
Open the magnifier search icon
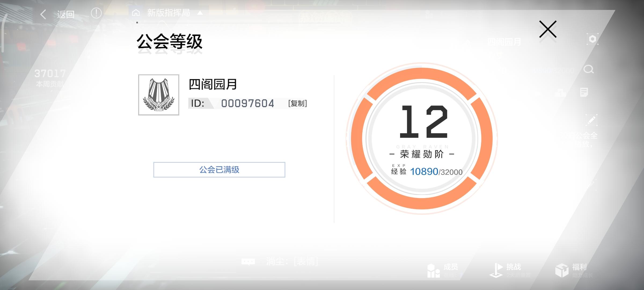[x=588, y=69]
